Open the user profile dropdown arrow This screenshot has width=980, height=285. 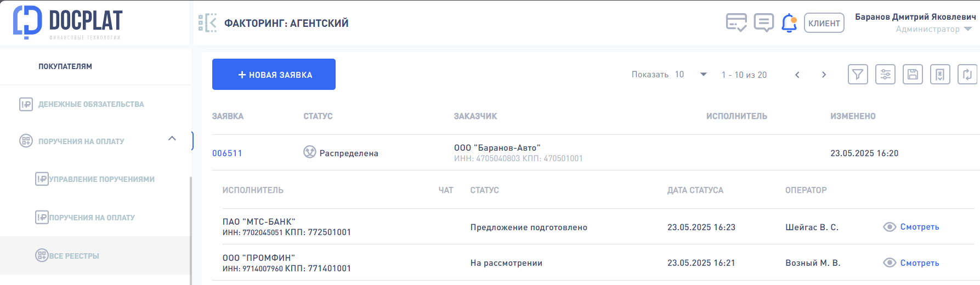968,29
